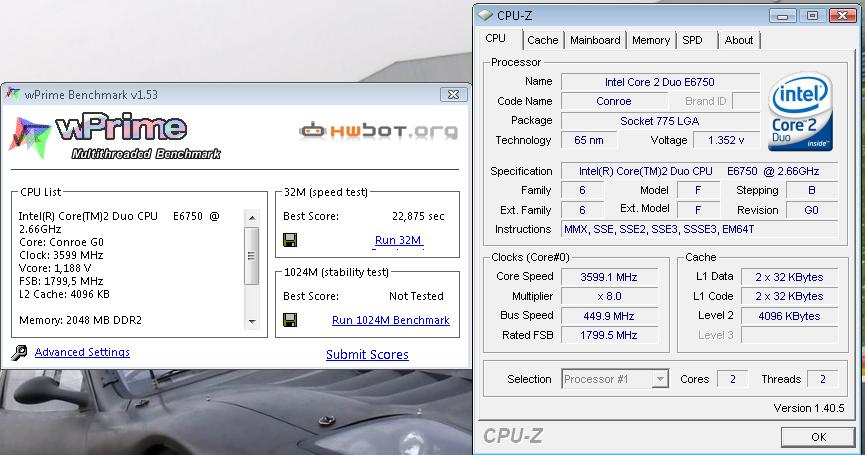Screen dimensions: 865x455
Task: Click the Cores value field
Action: [733, 379]
